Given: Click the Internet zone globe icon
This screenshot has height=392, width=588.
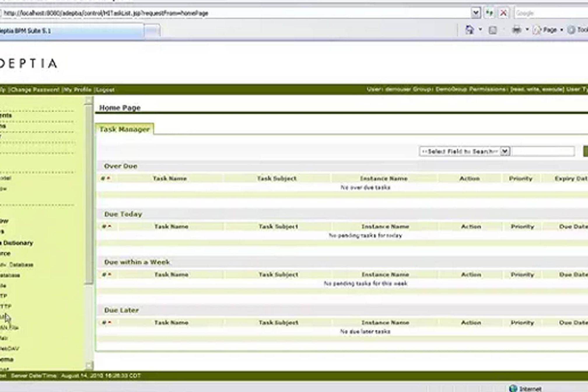Looking at the screenshot, I should click(513, 388).
